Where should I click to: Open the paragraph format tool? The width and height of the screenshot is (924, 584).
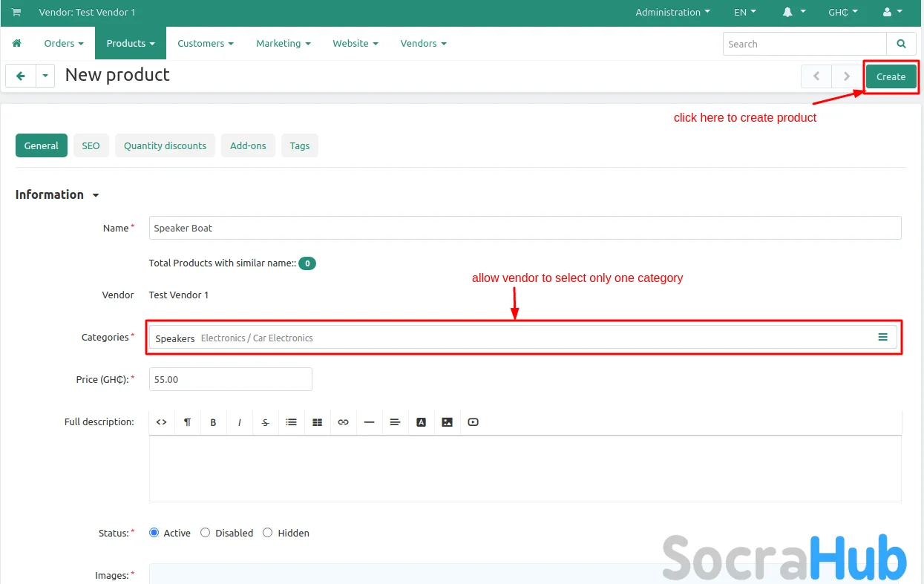[x=188, y=422]
